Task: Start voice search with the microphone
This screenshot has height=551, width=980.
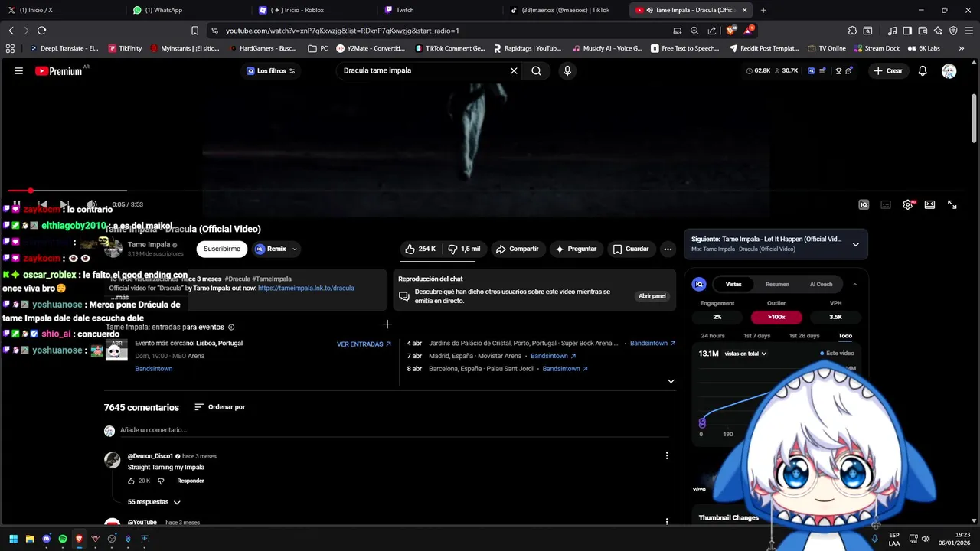Action: [x=567, y=70]
